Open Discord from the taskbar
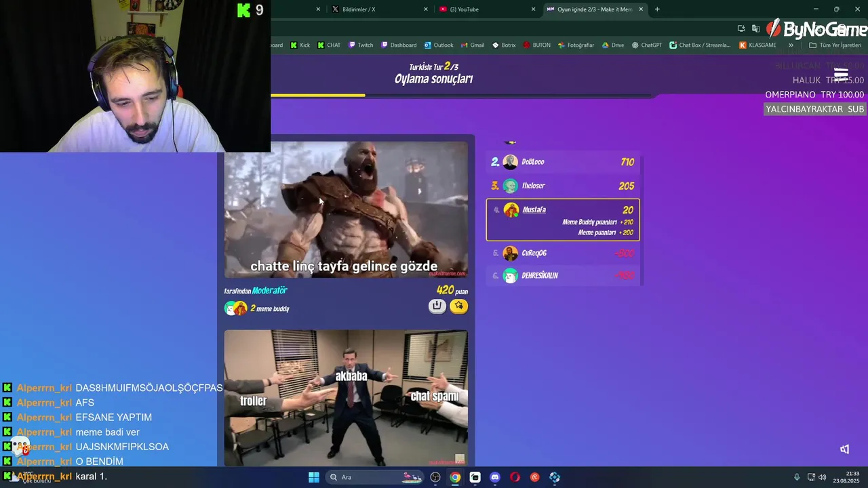The image size is (868, 488). point(495,477)
